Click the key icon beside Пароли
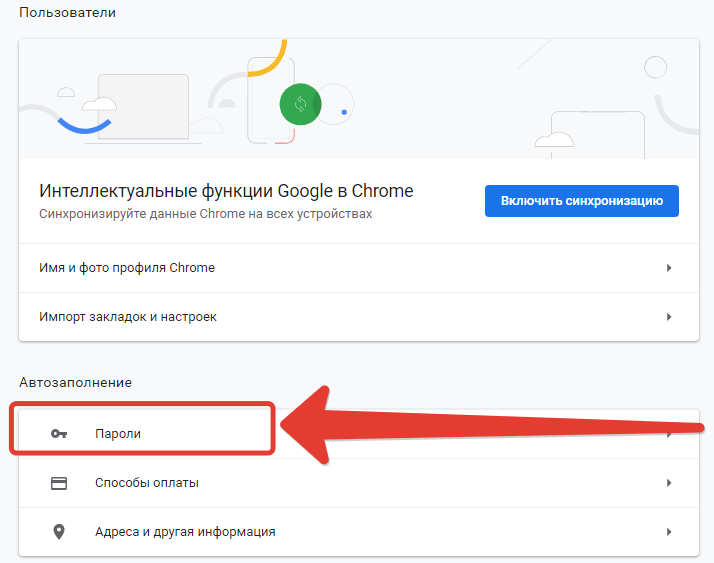 59,434
